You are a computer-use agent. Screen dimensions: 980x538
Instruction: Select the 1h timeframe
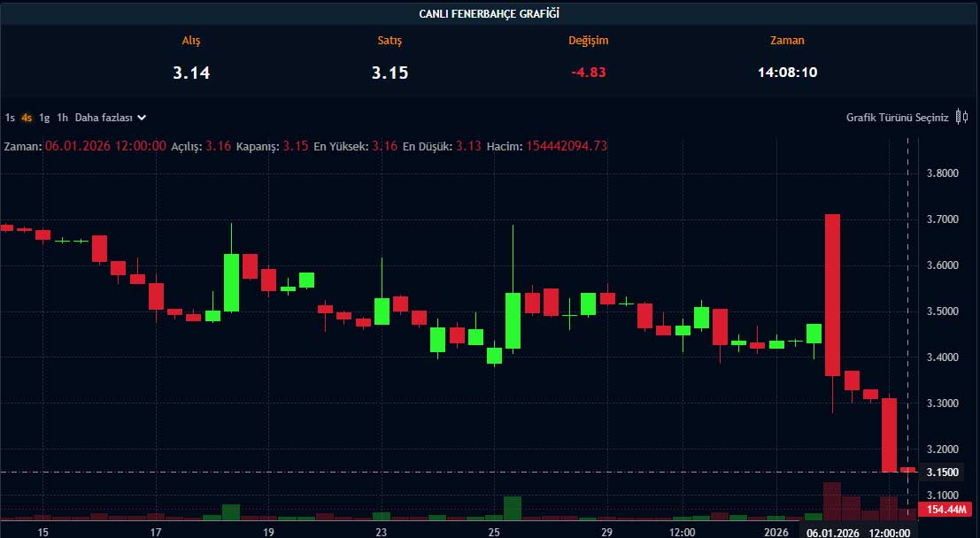click(x=62, y=118)
